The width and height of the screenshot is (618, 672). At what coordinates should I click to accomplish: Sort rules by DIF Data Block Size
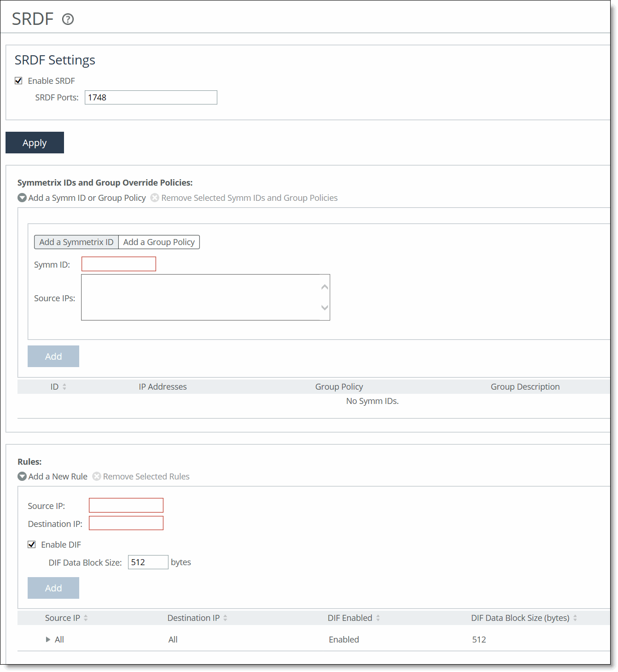tap(524, 618)
